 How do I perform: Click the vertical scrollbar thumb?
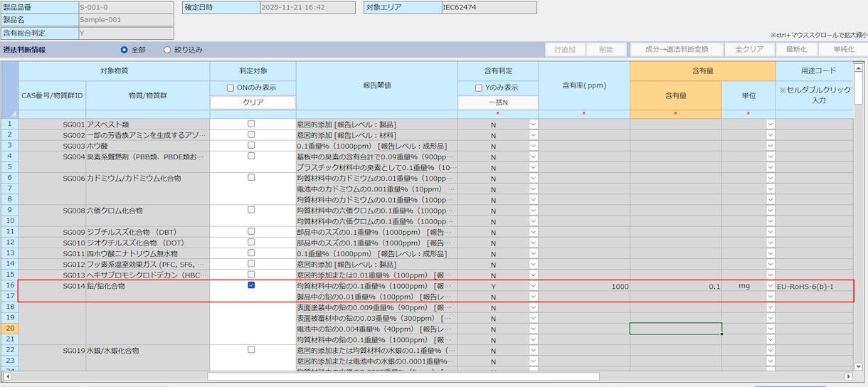click(x=858, y=90)
